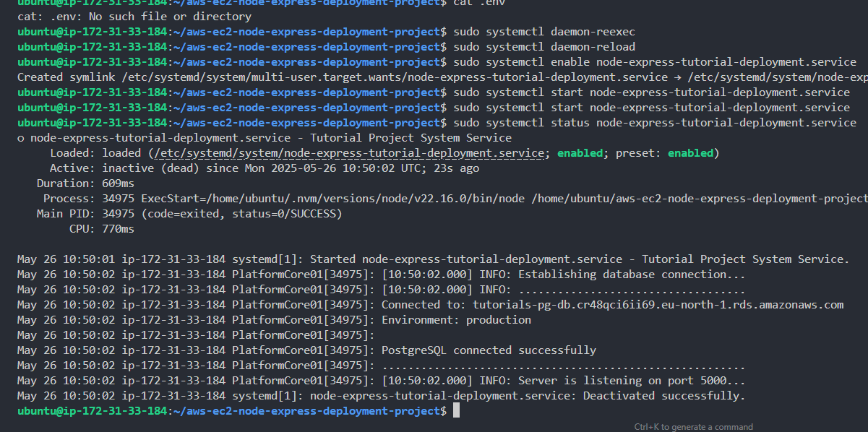This screenshot has height=432, width=868.
Task: Click the '.env: No such file' error line
Action: point(134,17)
